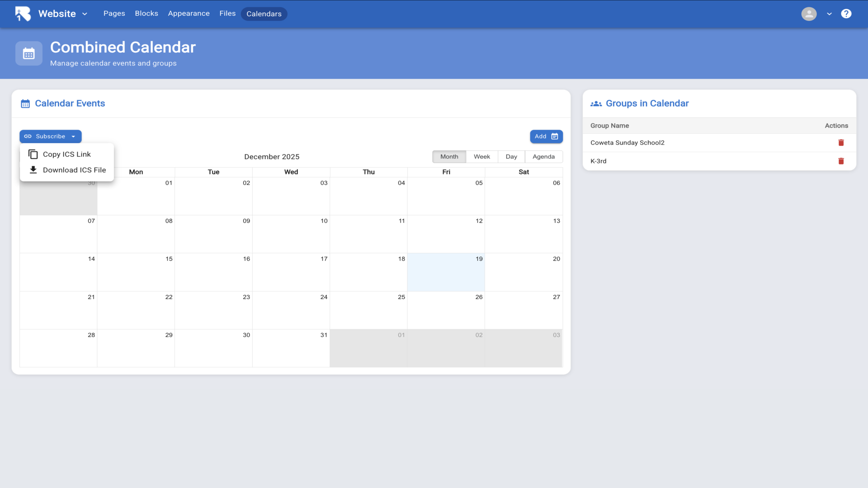
Task: Open the Blocks navigation item
Action: (146, 14)
